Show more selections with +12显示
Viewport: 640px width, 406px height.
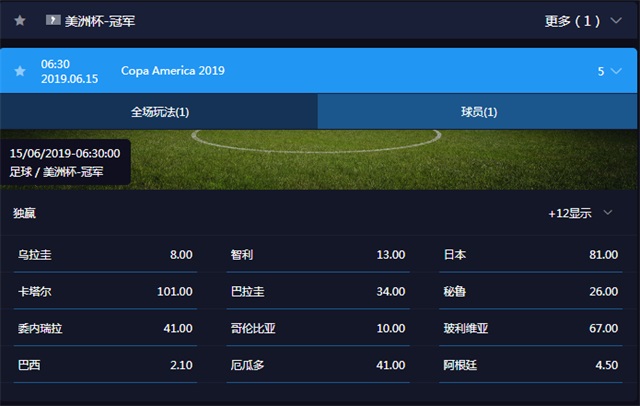pyautogui.click(x=570, y=213)
